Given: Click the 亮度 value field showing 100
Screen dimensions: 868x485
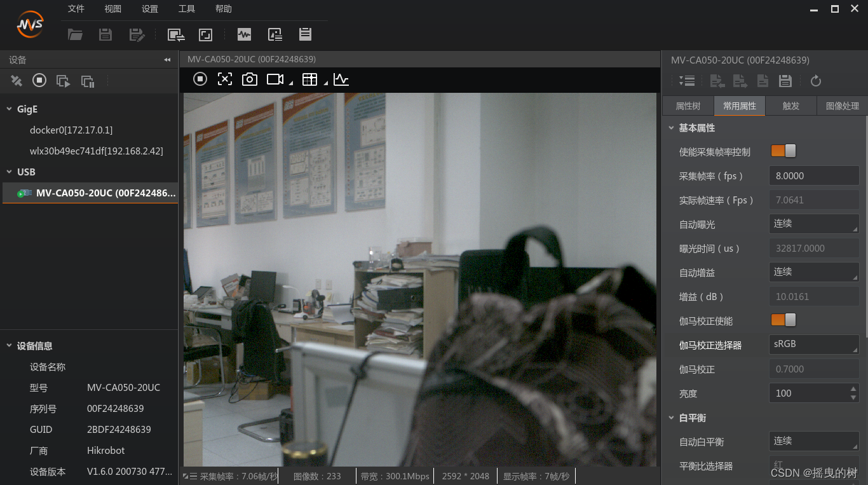Looking at the screenshot, I should [x=808, y=393].
